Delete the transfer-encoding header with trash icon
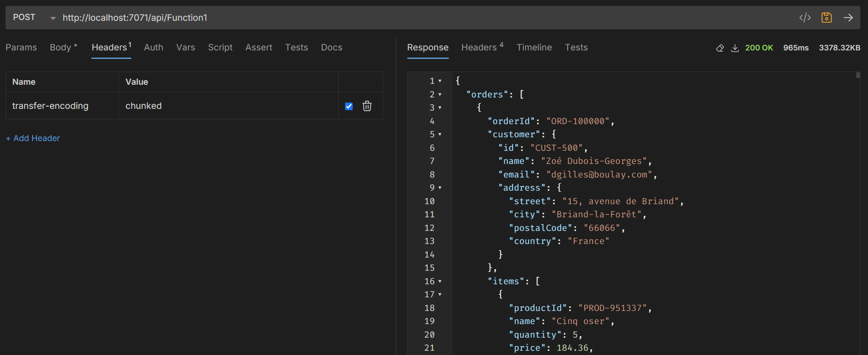This screenshot has height=355, width=868. pyautogui.click(x=367, y=106)
